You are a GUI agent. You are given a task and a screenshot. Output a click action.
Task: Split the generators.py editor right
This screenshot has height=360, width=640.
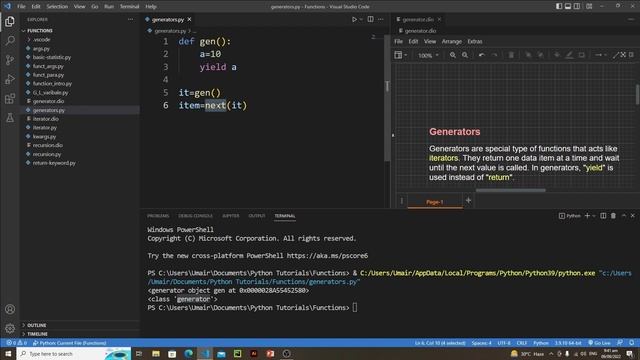coord(370,19)
